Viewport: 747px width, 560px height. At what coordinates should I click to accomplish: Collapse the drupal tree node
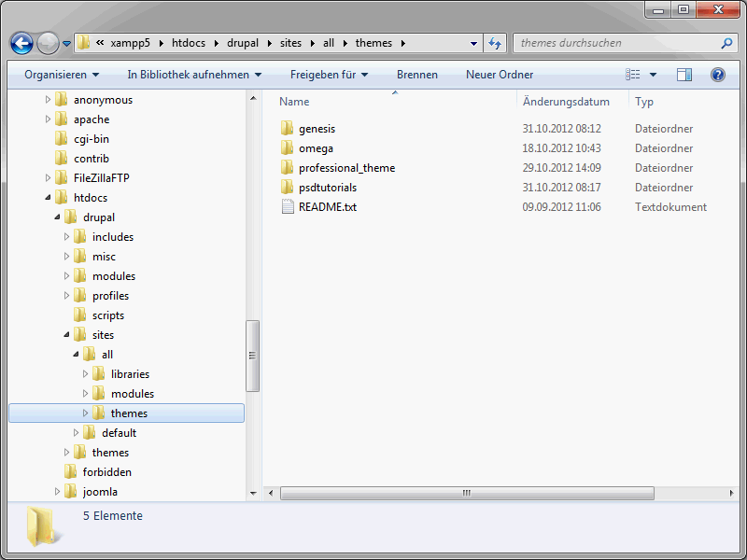tap(57, 217)
